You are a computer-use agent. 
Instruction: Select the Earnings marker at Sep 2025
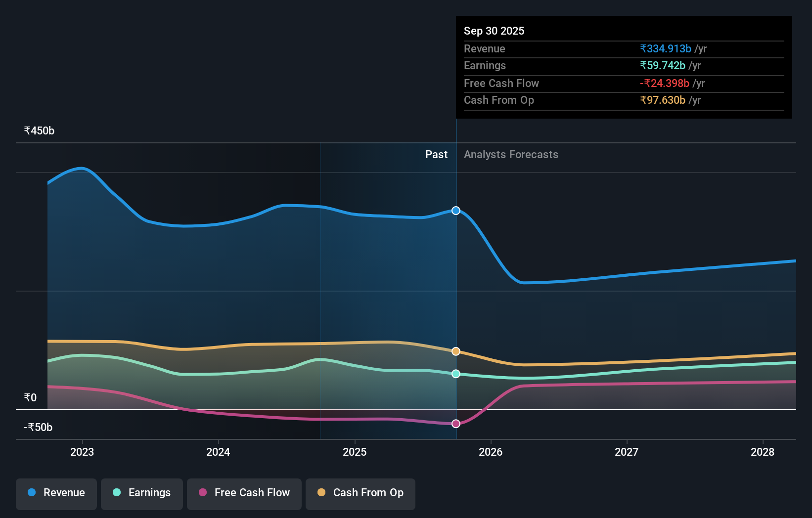click(x=455, y=374)
